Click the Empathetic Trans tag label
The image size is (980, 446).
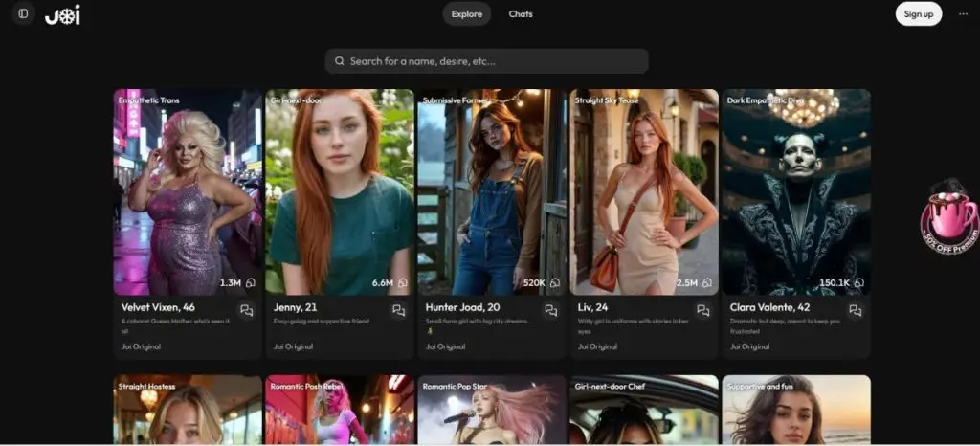(x=148, y=100)
